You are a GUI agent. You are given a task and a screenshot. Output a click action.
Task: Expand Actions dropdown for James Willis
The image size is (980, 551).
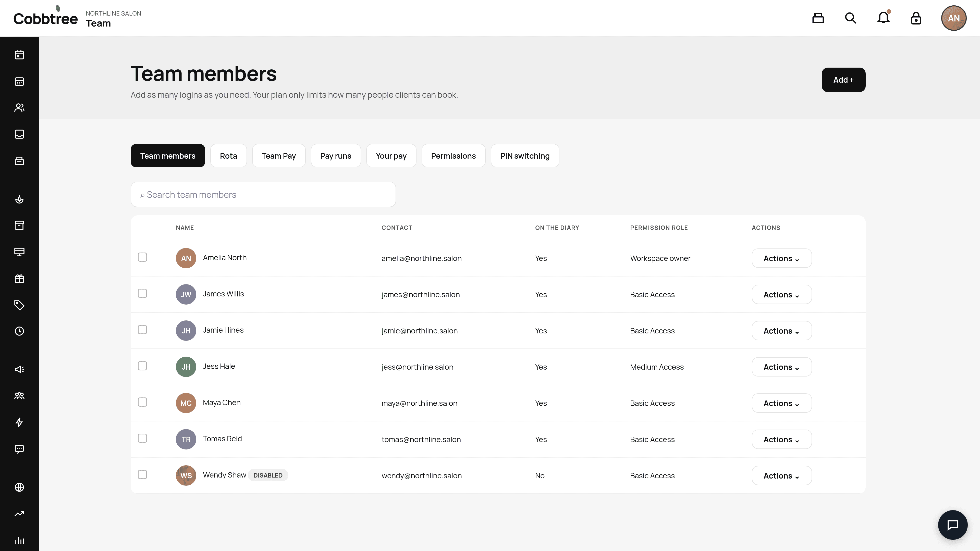(781, 294)
